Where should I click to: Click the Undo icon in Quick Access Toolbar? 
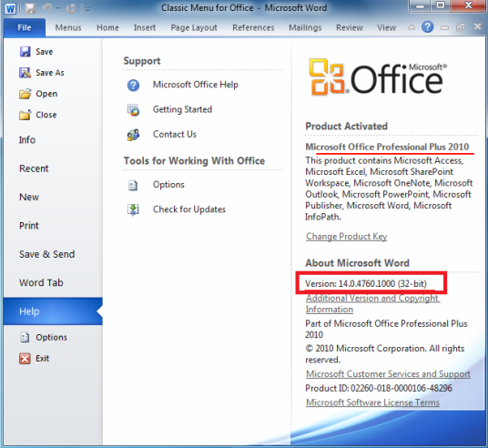point(47,8)
